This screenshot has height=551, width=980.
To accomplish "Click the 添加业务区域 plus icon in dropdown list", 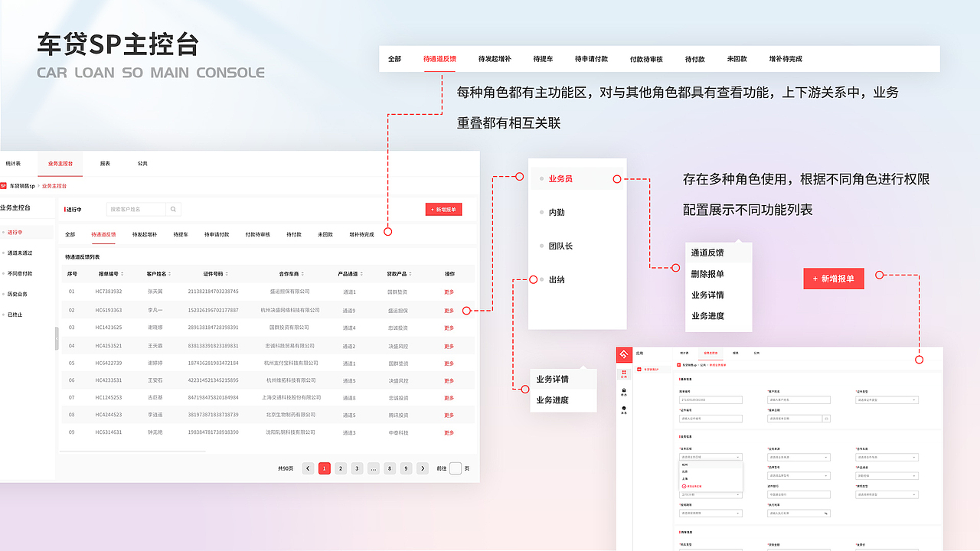I will [684, 486].
